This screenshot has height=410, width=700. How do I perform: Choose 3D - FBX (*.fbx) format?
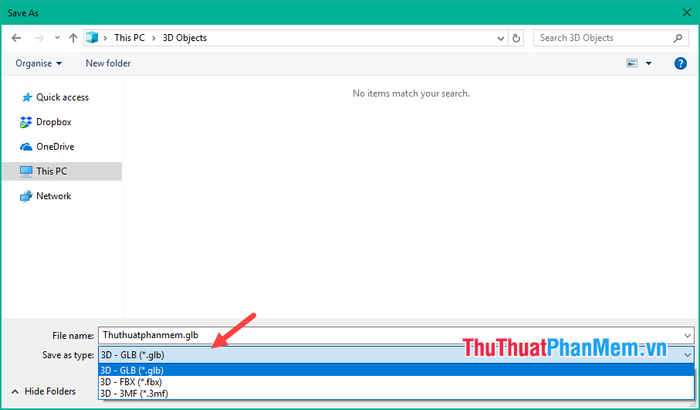(x=396, y=382)
